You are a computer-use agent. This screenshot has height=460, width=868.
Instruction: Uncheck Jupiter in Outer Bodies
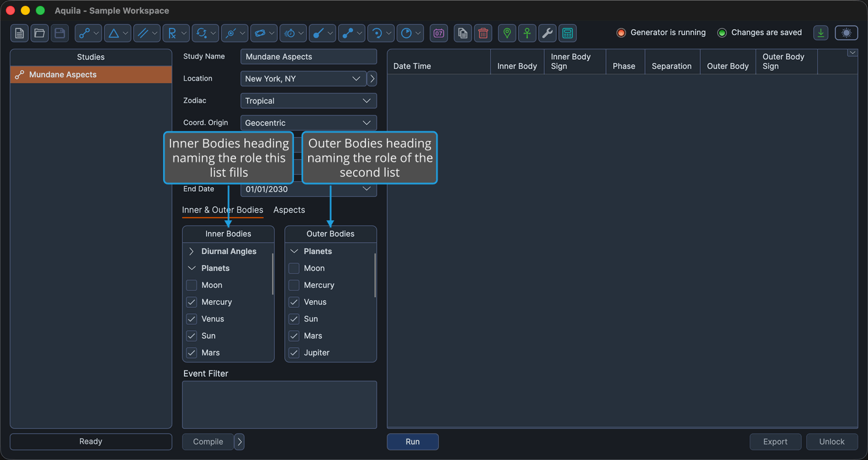point(294,353)
